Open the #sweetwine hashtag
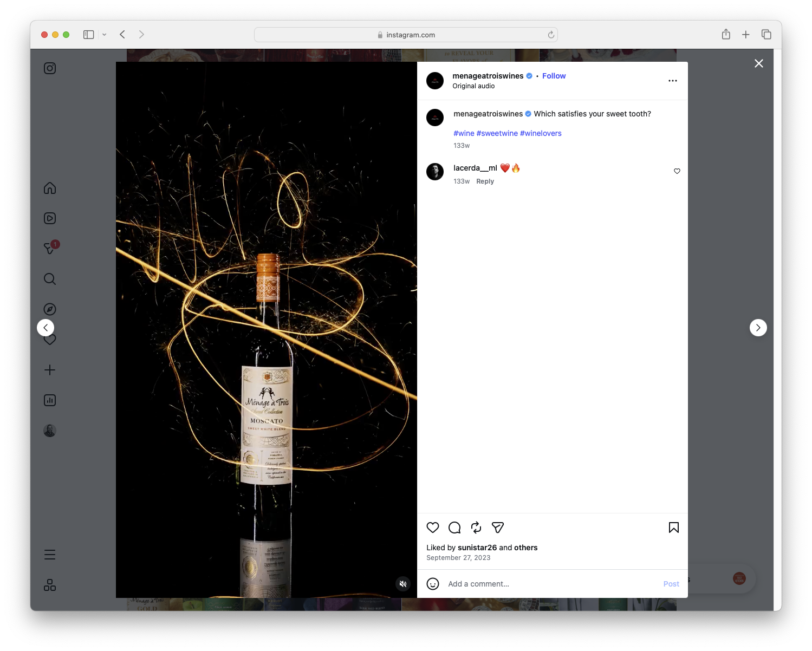 [x=497, y=133]
